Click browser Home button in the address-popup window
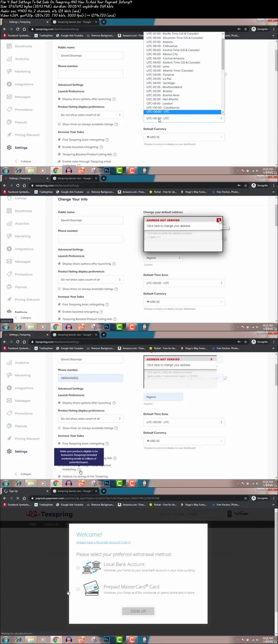 24,185
